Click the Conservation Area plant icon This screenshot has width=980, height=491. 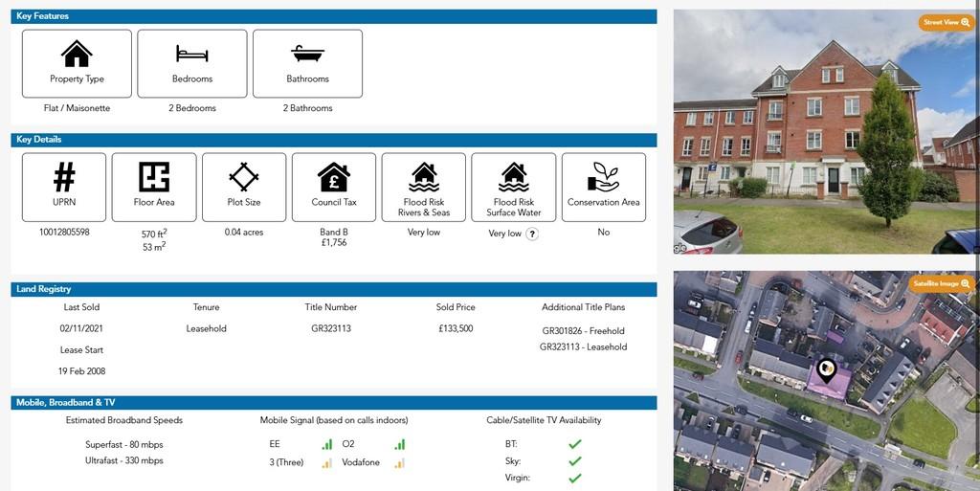pyautogui.click(x=604, y=176)
